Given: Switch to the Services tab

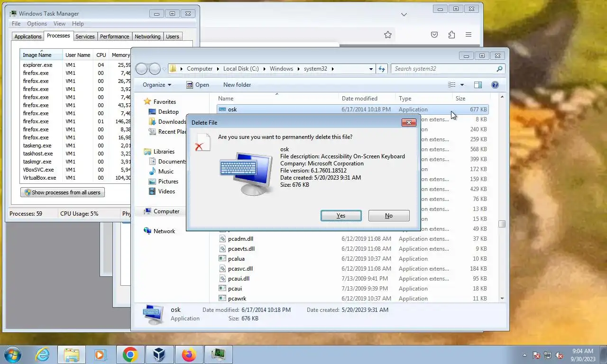Looking at the screenshot, I should point(85,36).
